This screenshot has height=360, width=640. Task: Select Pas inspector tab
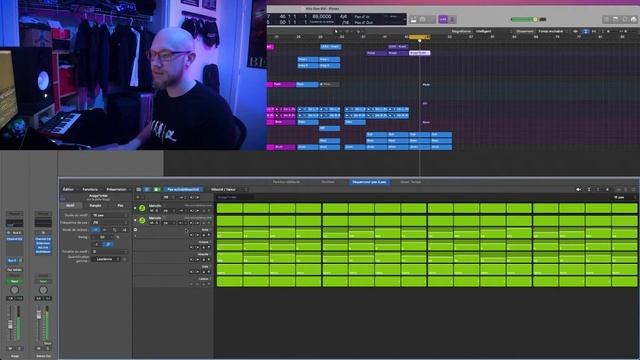click(120, 205)
